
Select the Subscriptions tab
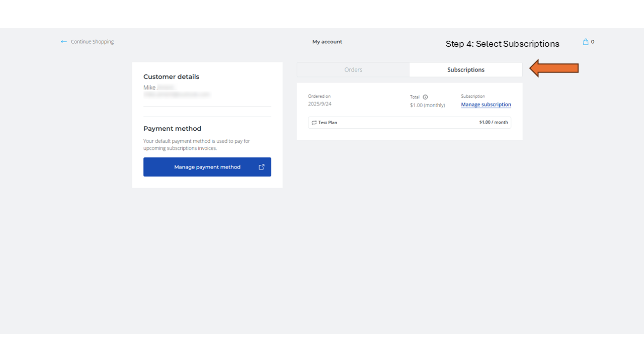[x=466, y=70]
